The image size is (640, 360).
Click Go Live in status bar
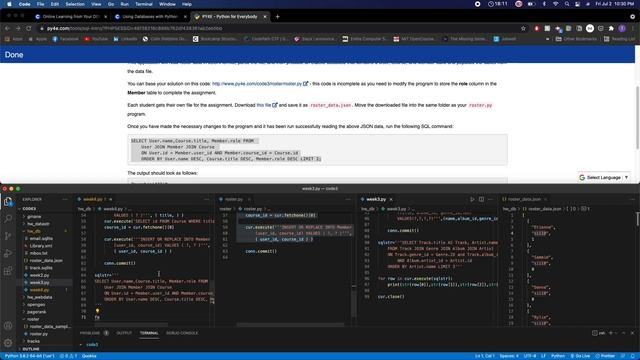pos(580,356)
